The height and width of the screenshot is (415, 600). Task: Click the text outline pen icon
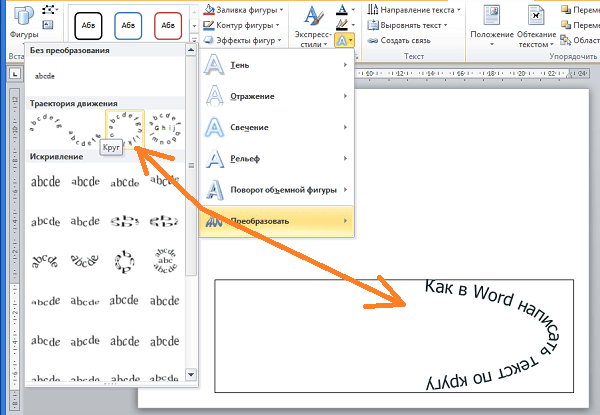[x=341, y=25]
